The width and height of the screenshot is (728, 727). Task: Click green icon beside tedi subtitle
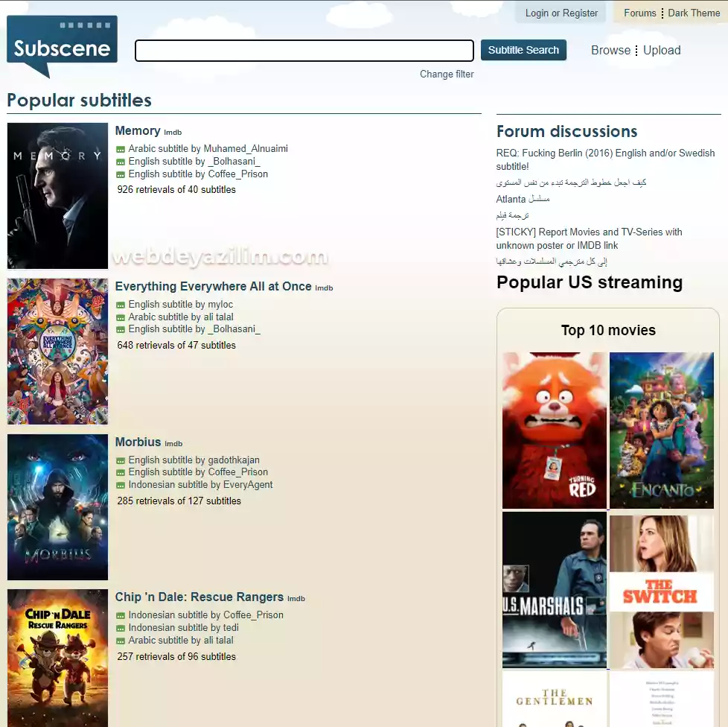[121, 629]
